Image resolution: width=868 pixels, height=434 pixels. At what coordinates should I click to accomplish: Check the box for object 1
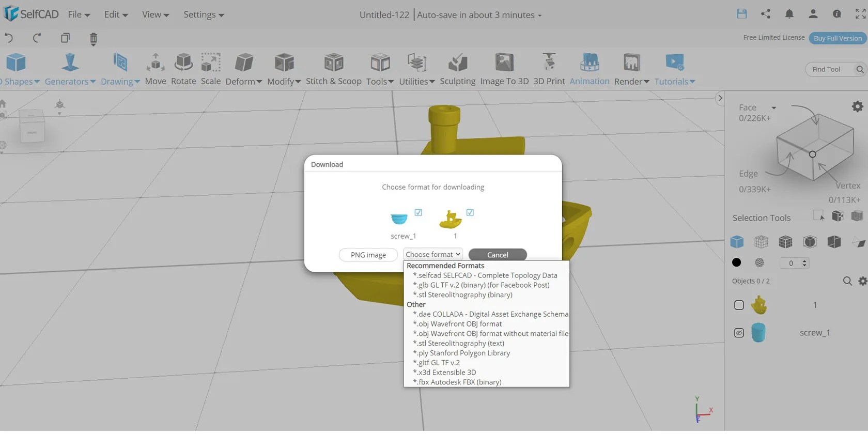[x=739, y=305]
